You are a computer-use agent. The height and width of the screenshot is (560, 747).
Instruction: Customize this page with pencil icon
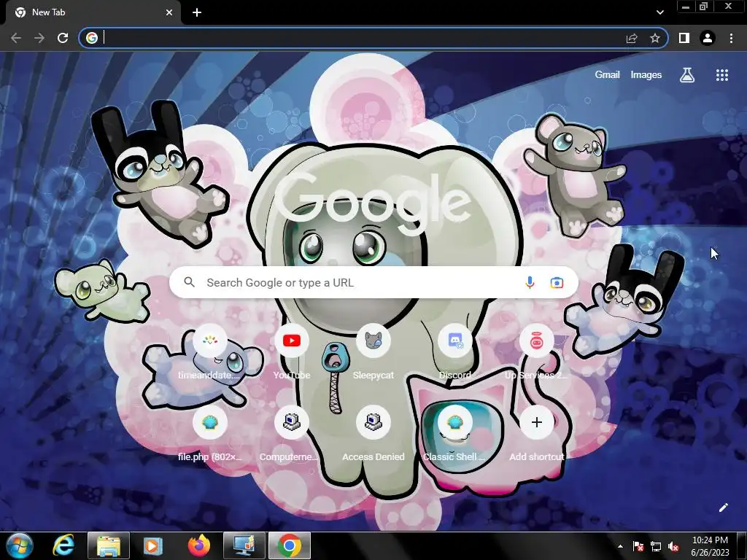click(x=723, y=507)
